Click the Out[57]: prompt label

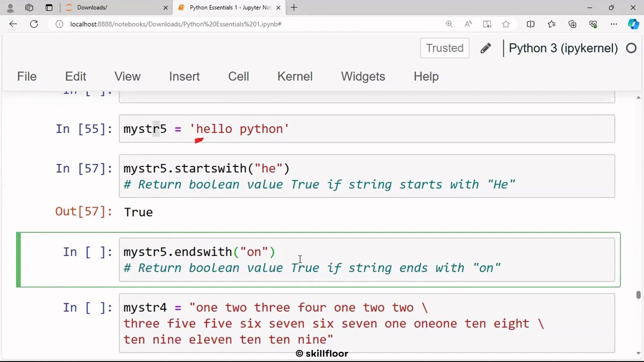pyautogui.click(x=84, y=212)
